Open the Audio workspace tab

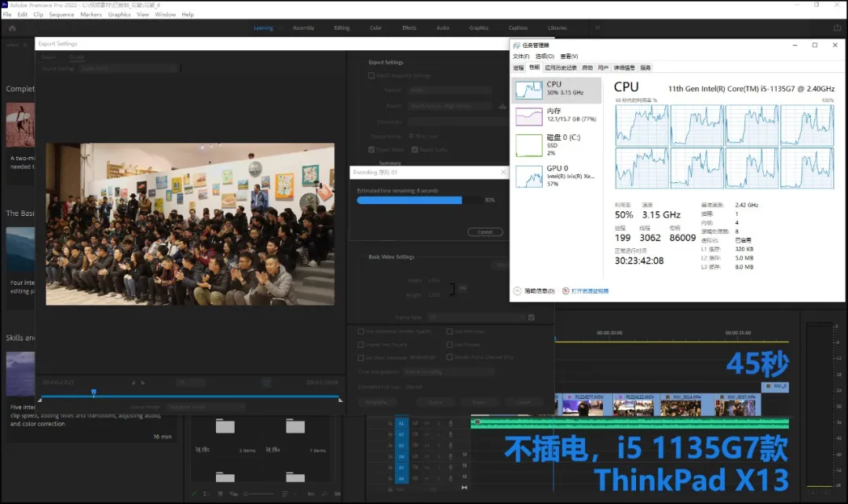[443, 28]
